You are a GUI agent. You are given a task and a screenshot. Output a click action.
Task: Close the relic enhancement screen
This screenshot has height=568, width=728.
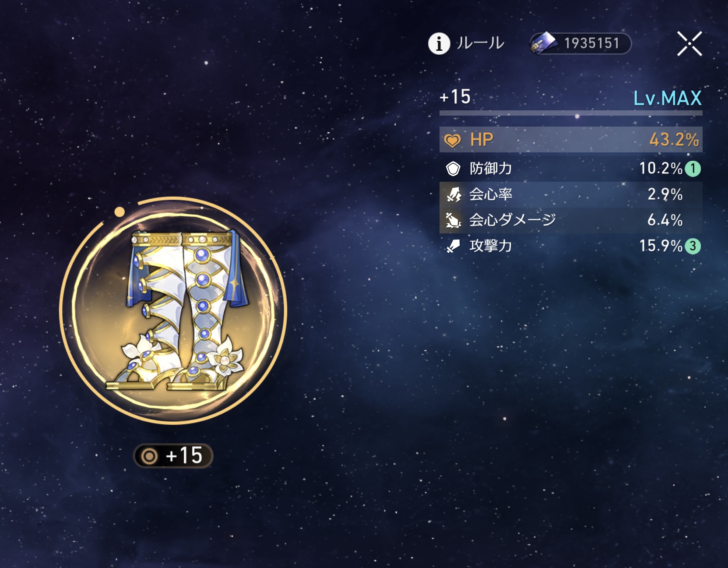[689, 43]
